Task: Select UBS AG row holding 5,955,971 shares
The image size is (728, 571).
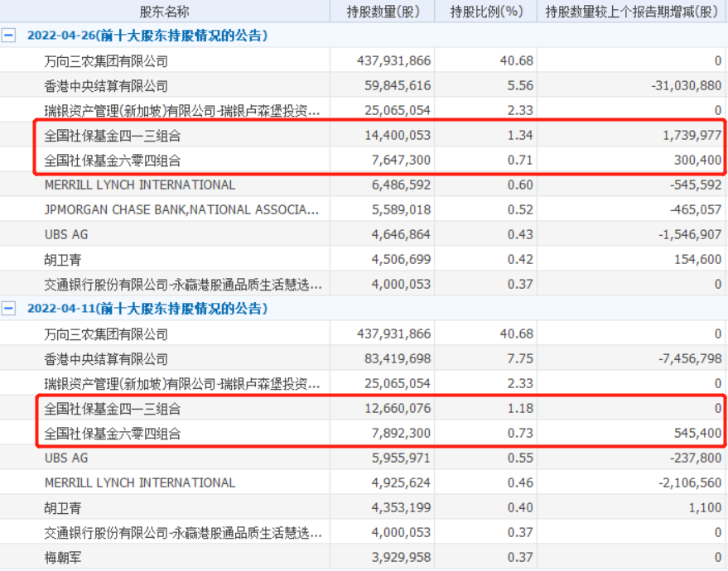Action: [x=364, y=458]
